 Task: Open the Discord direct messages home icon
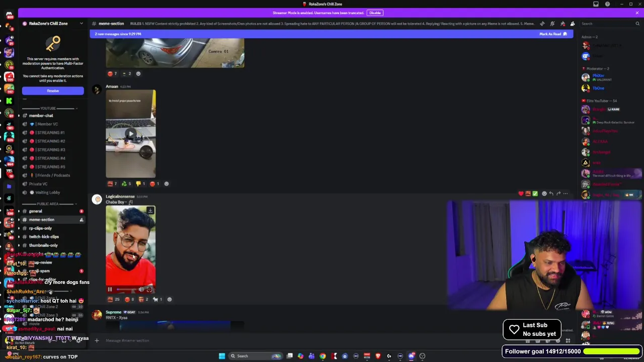9,15
